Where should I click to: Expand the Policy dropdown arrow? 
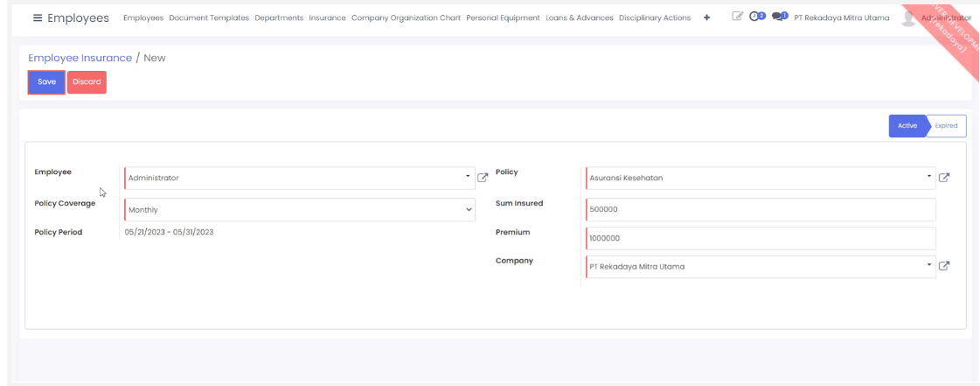[x=929, y=177]
